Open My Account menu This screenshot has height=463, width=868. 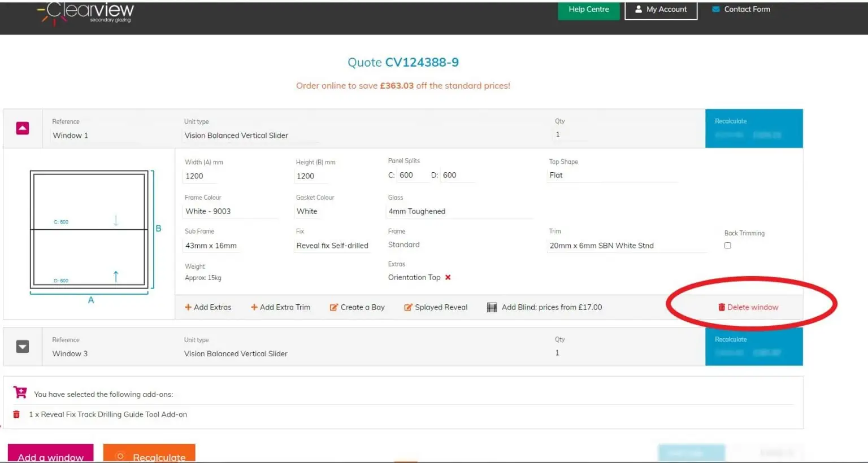click(x=661, y=10)
